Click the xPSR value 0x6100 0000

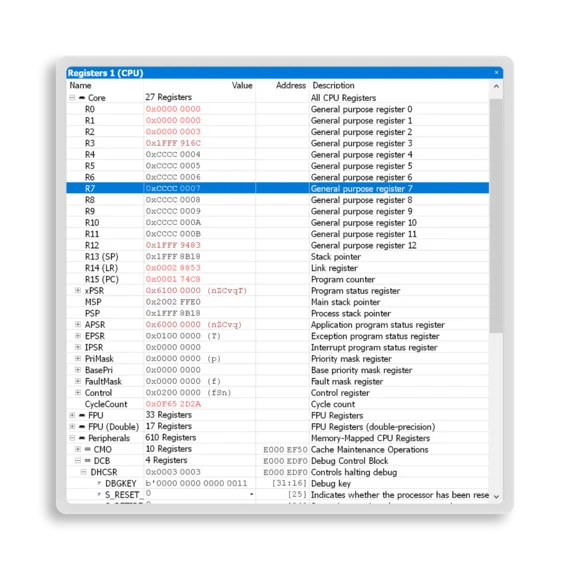pos(173,290)
